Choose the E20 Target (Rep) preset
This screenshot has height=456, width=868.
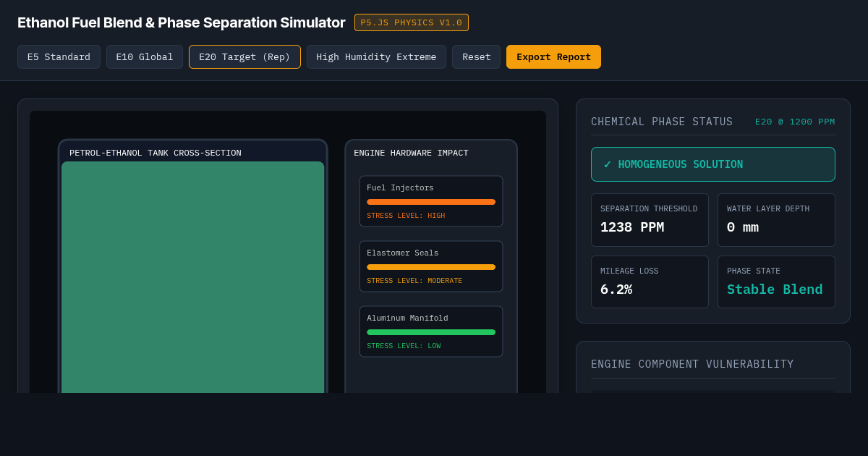point(244,57)
